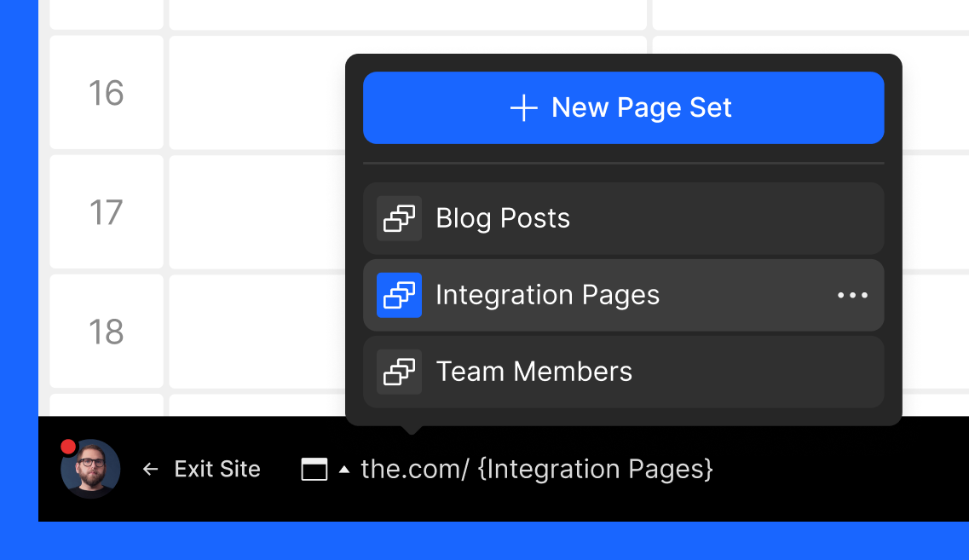Click the blue Integration Pages icon
This screenshot has height=560, width=969.
(x=399, y=295)
